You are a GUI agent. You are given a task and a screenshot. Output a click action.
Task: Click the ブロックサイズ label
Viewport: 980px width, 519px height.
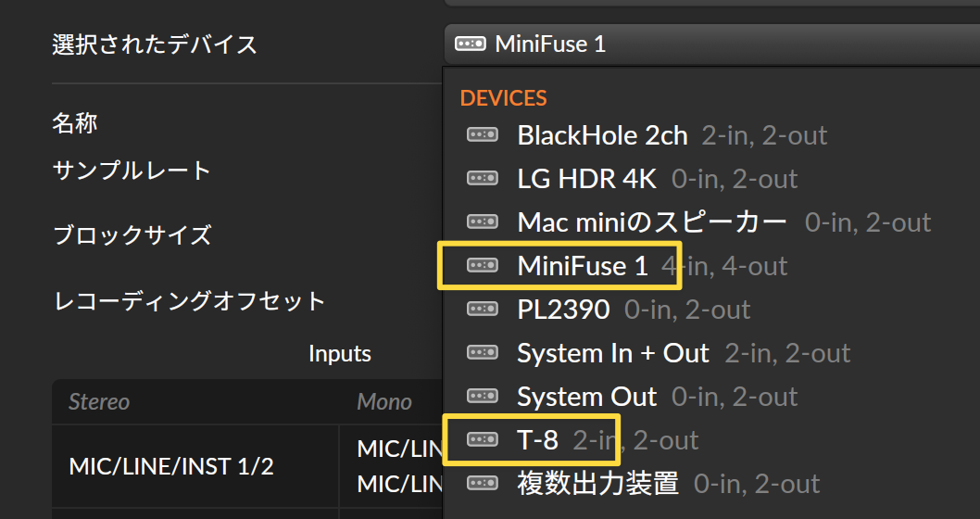click(132, 235)
